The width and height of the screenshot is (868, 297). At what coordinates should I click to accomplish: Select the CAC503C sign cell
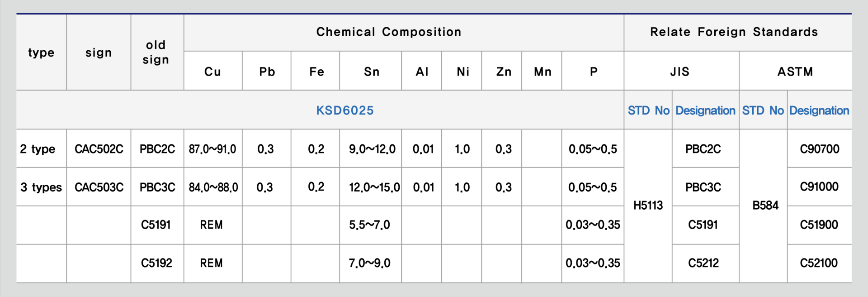click(99, 187)
